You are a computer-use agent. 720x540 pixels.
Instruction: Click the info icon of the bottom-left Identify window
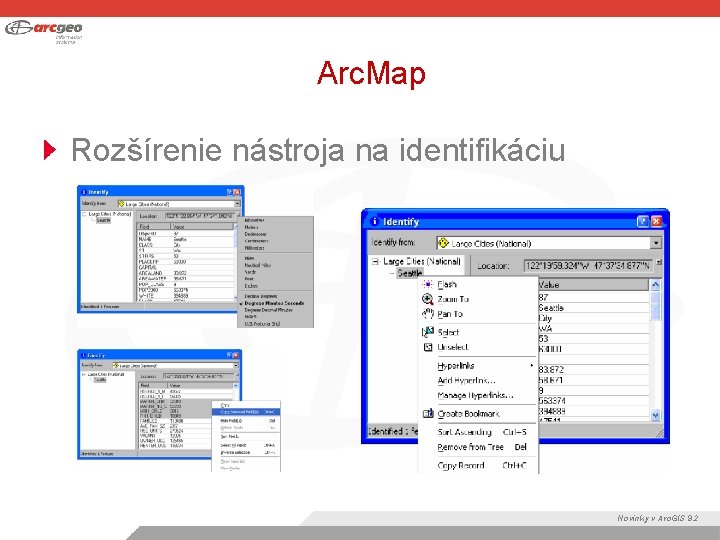(x=84, y=355)
